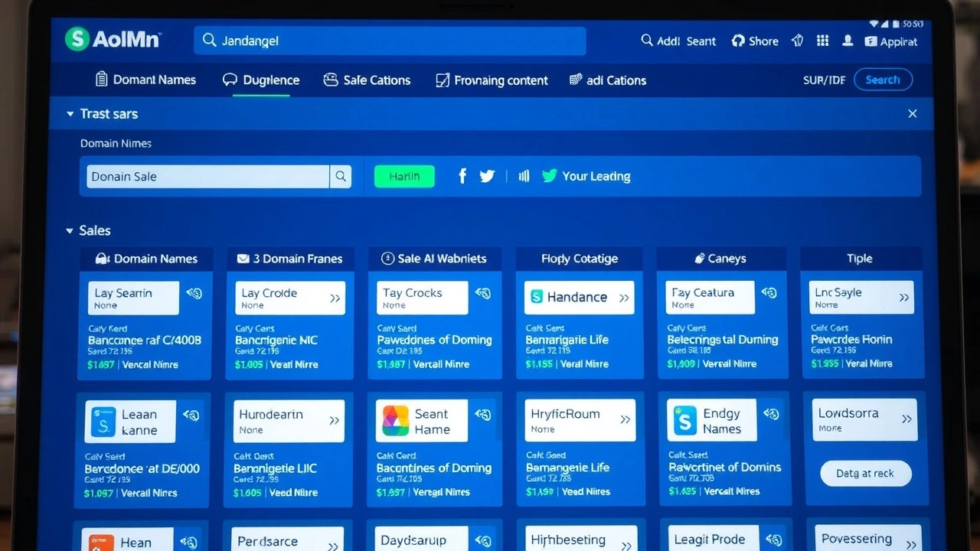Expand the Lnc Sayle card chevron
The width and height of the screenshot is (980, 551).
[904, 298]
